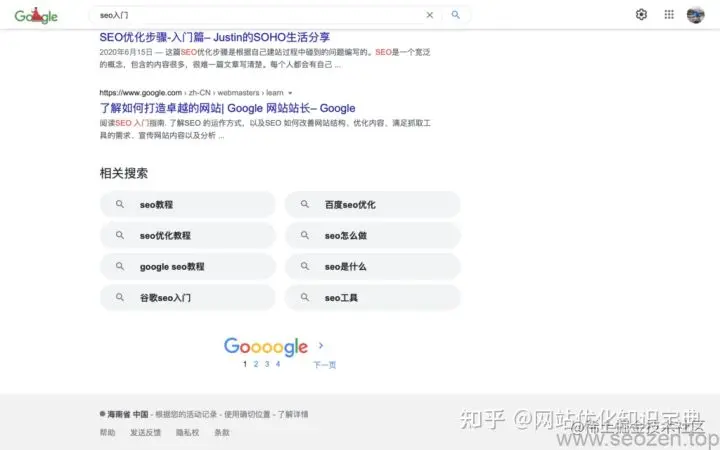
Task: Click magnifier icon in seo是什么 chip
Action: (305, 266)
